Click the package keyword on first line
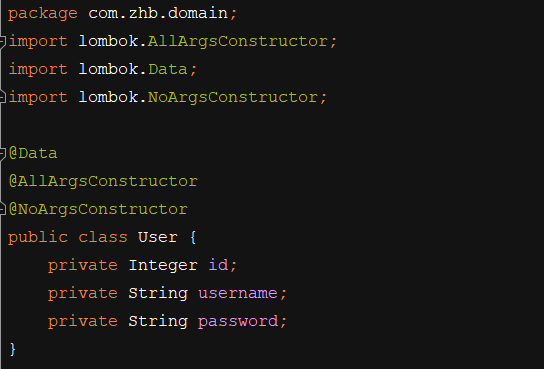The width and height of the screenshot is (544, 369). click(x=43, y=13)
